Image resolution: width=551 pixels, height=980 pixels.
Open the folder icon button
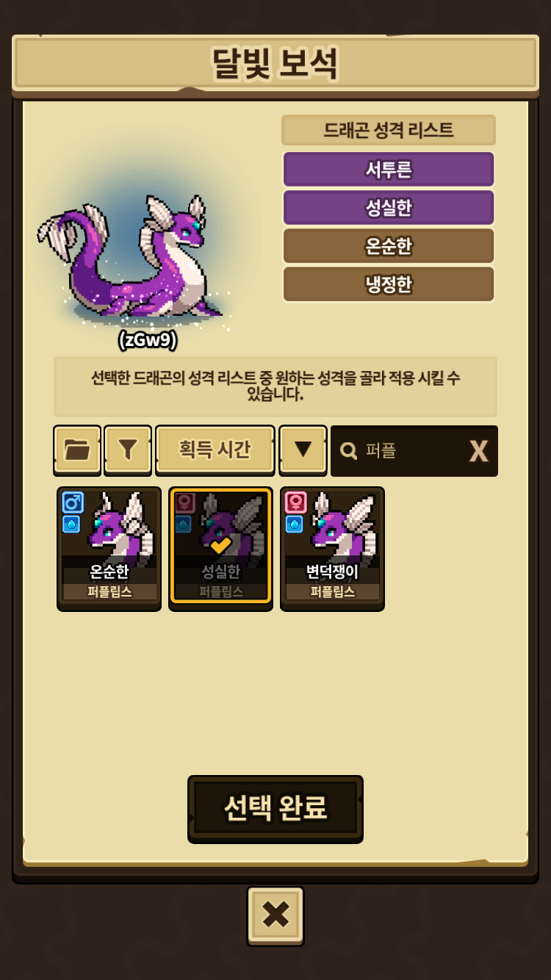click(x=77, y=450)
